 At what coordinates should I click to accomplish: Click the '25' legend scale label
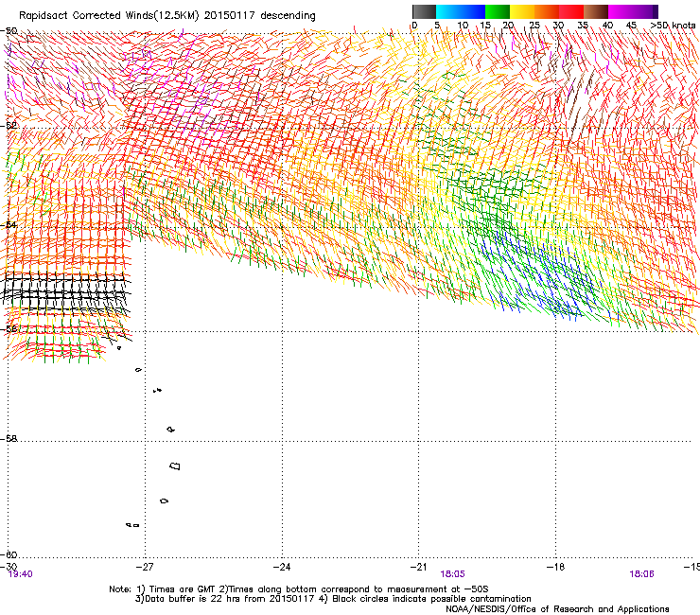tap(534, 26)
